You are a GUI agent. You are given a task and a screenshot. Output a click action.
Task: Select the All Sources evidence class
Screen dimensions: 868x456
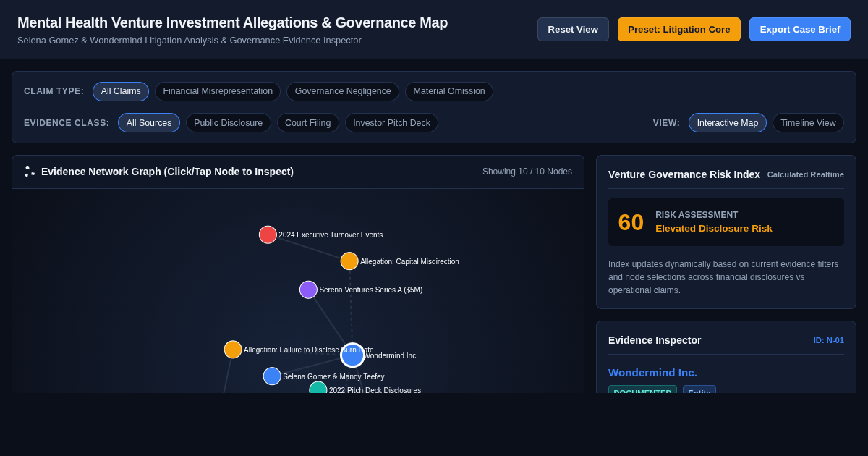pyautogui.click(x=149, y=123)
